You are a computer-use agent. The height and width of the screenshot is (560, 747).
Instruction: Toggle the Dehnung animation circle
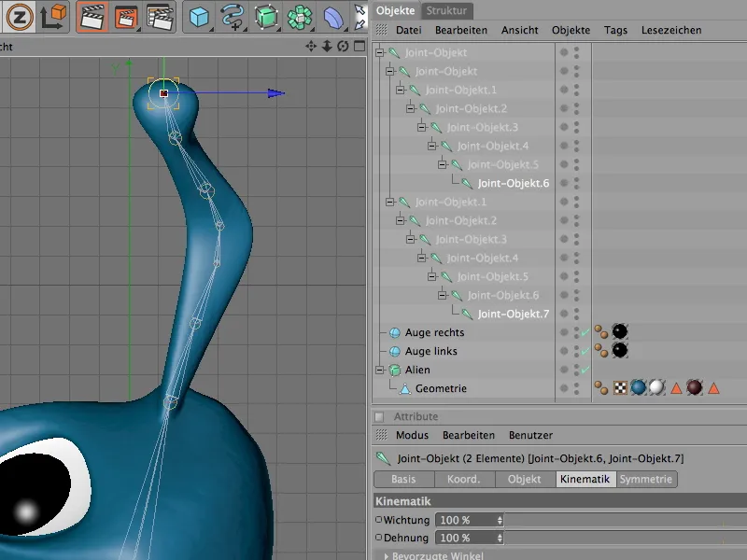379,538
